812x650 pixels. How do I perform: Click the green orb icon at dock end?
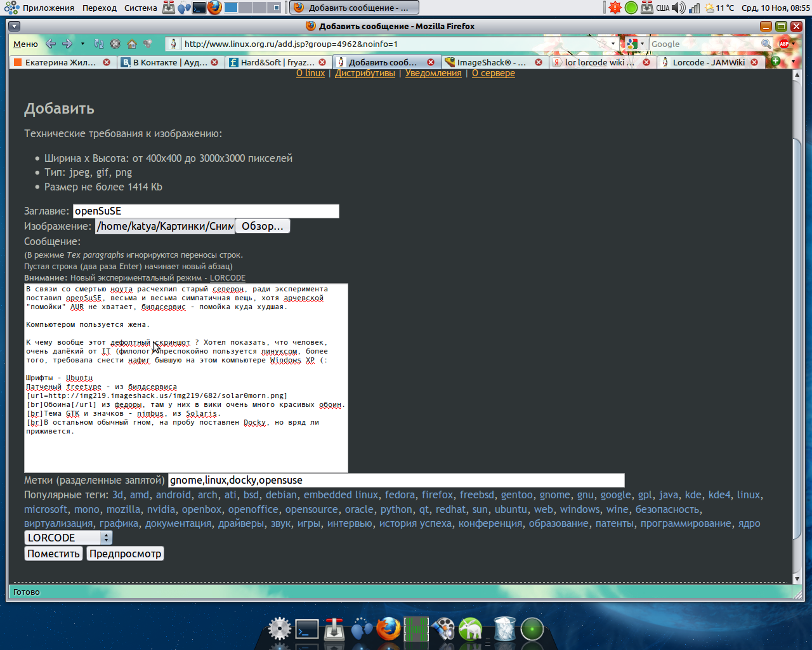[532, 629]
